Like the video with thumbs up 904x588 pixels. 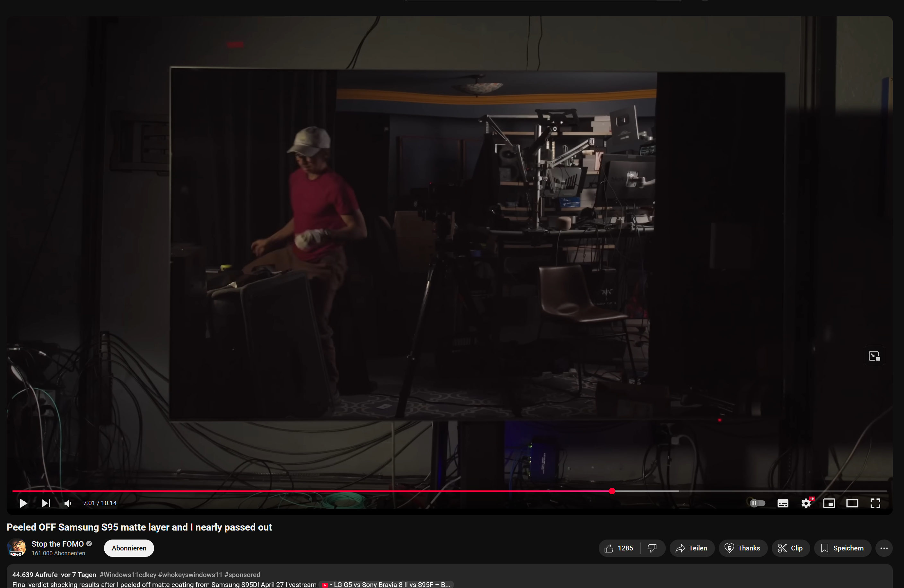tap(619, 548)
